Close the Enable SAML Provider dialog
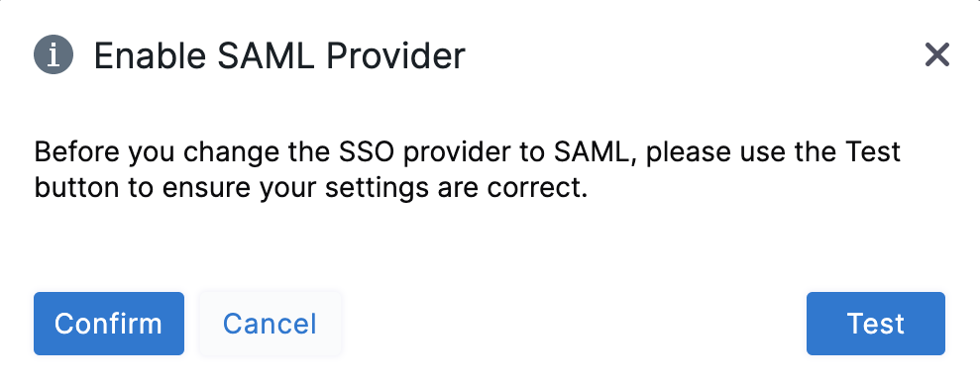This screenshot has width=980, height=383. coord(936,54)
